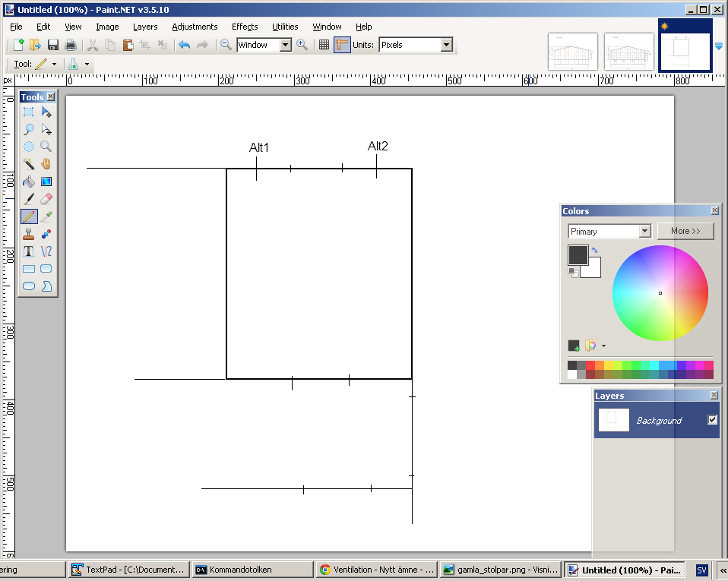Click the Undo arrow icon
Image resolution: width=728 pixels, height=581 pixels.
pos(185,45)
